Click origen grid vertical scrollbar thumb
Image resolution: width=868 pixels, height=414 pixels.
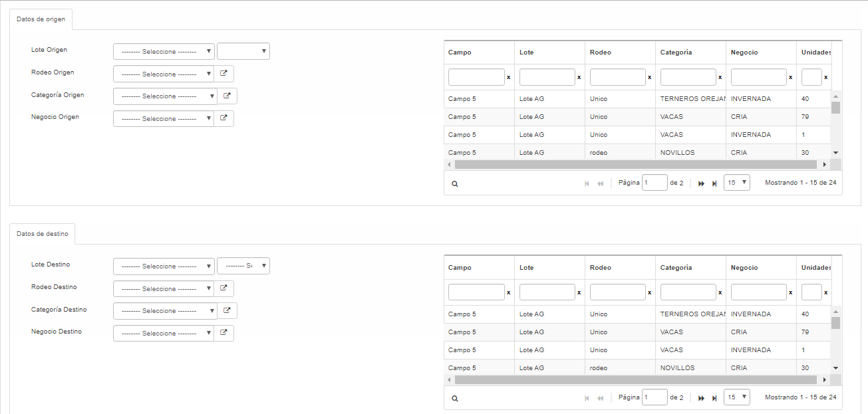click(x=835, y=108)
